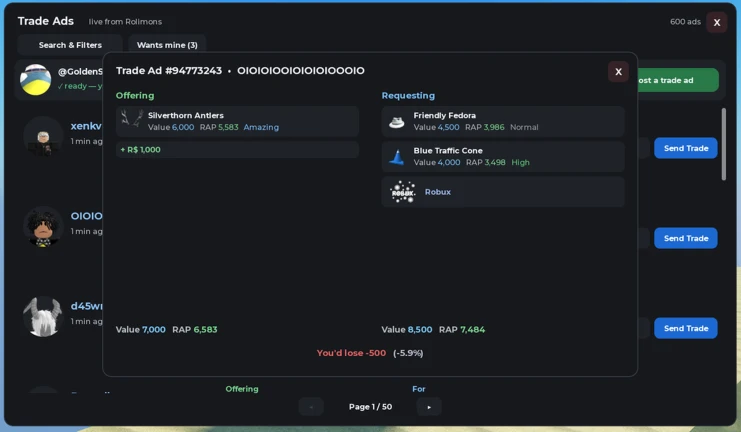The width and height of the screenshot is (741, 432).
Task: Click the Blue Traffic Cone icon
Action: [396, 157]
